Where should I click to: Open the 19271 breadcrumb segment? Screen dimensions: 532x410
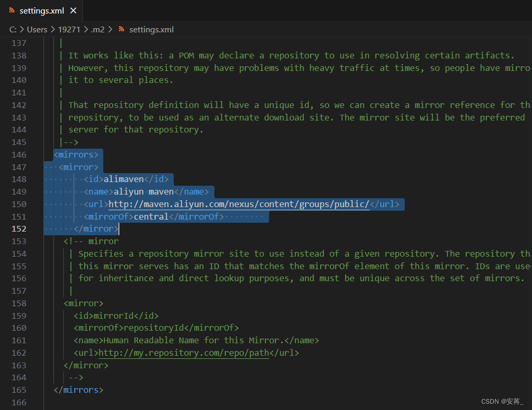point(69,30)
